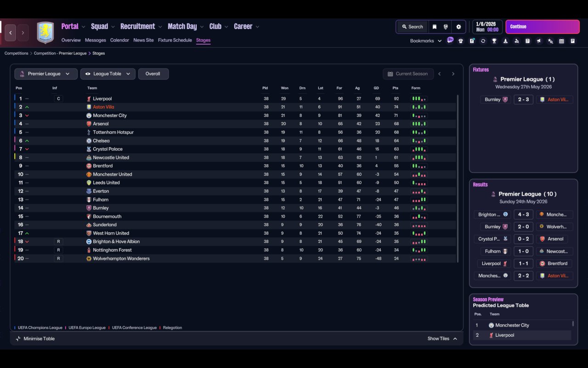Viewport: 588px width, 368px height.
Task: Click the bookmark flag icon beside Search
Action: (434, 27)
